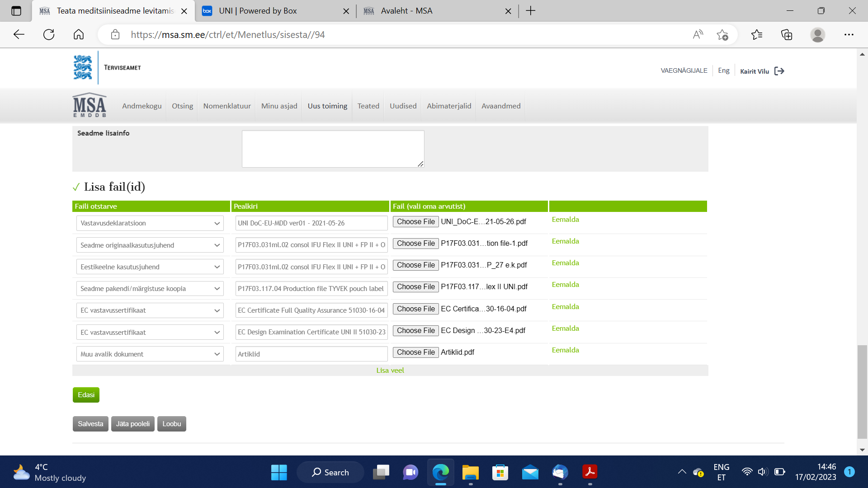The width and height of the screenshot is (868, 488).
Task: Click the browser home icon
Action: (79, 35)
